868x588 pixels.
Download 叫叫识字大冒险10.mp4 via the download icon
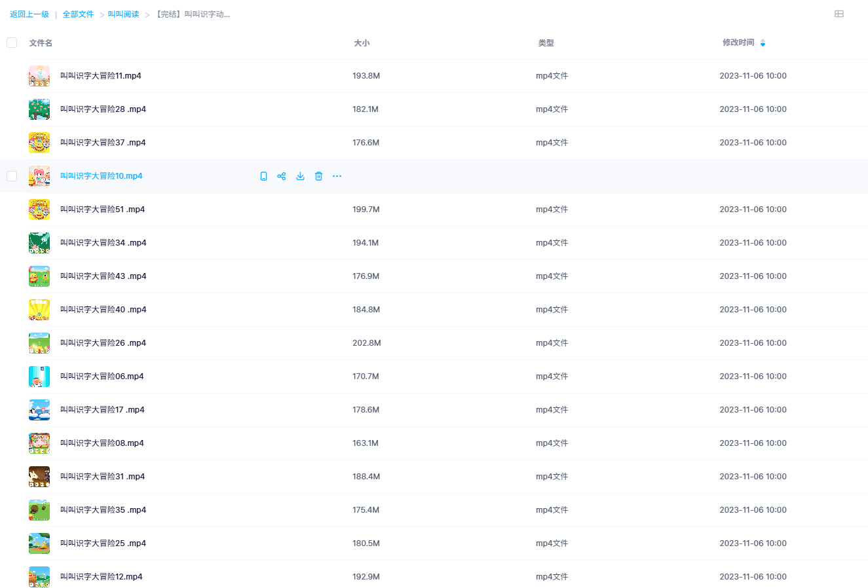click(300, 176)
